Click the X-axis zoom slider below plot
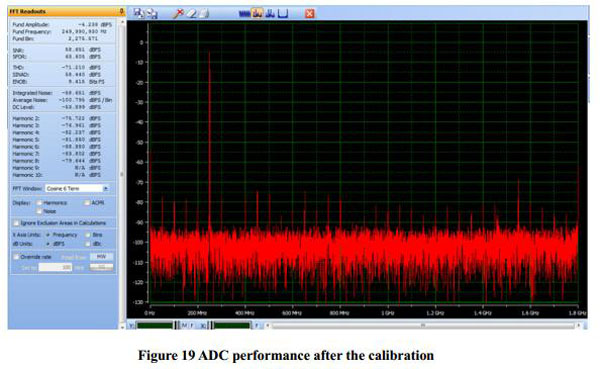 (232, 325)
